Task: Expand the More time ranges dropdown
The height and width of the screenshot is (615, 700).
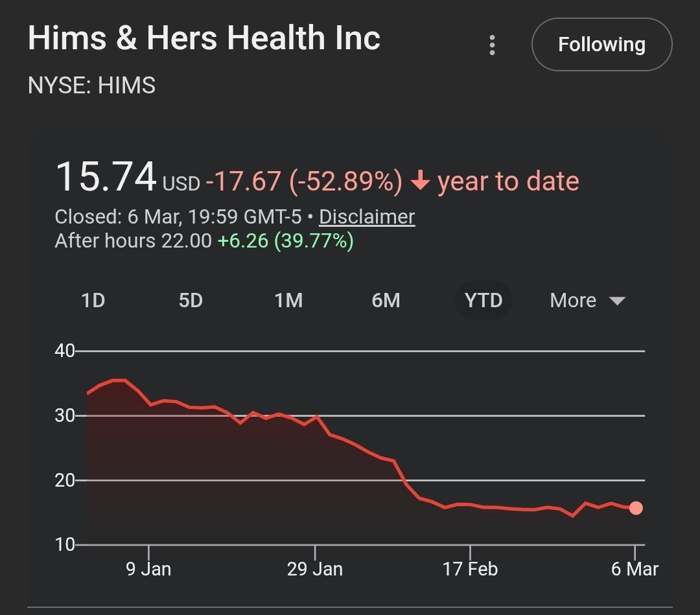Action: coord(587,300)
